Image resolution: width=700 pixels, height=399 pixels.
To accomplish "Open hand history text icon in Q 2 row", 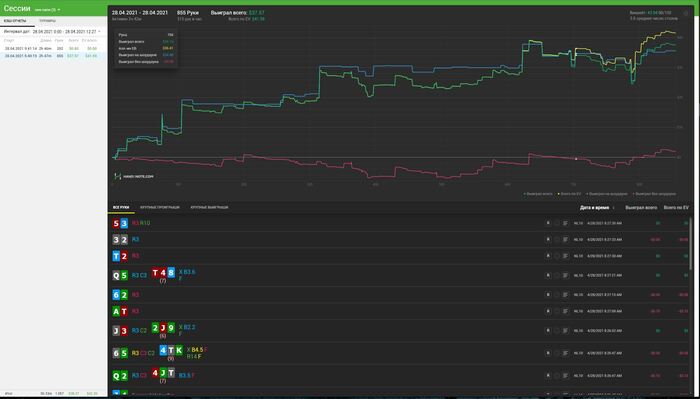I will [565, 376].
